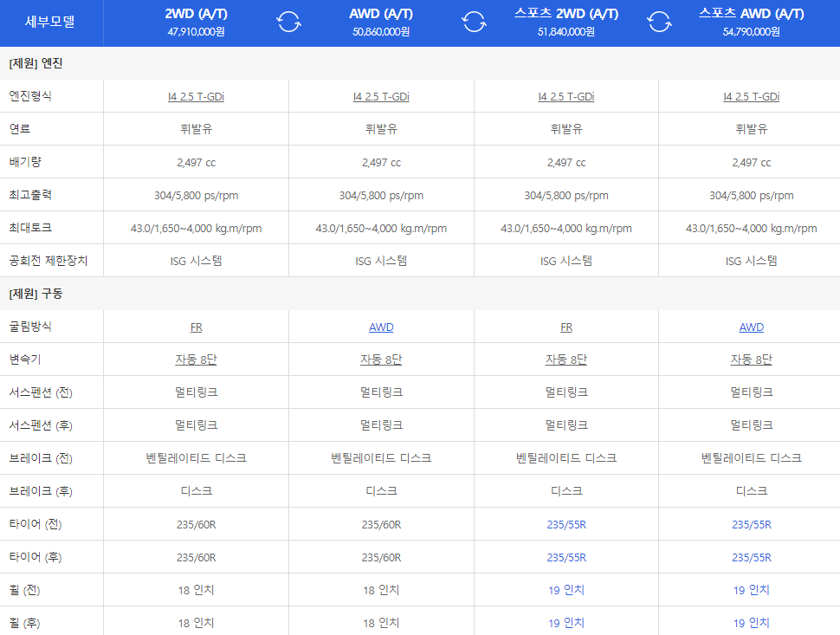Click the 브레이크 (후) row label
840x635 pixels.
click(41, 491)
